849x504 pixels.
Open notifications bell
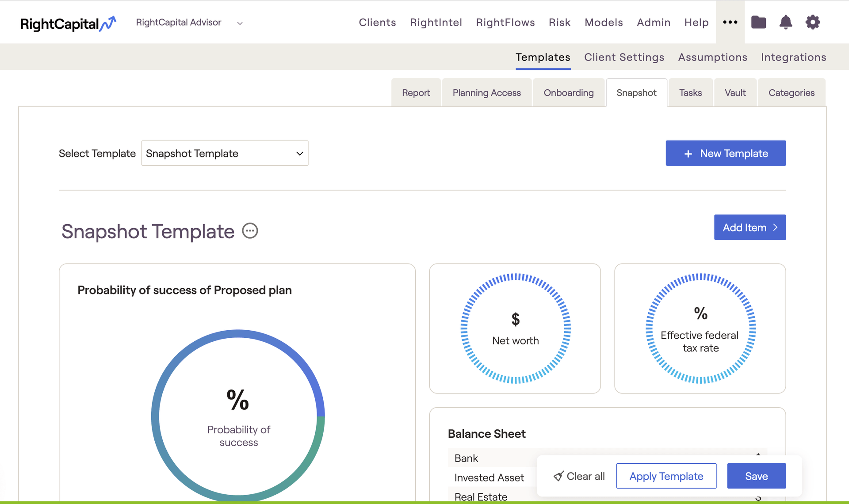786,22
